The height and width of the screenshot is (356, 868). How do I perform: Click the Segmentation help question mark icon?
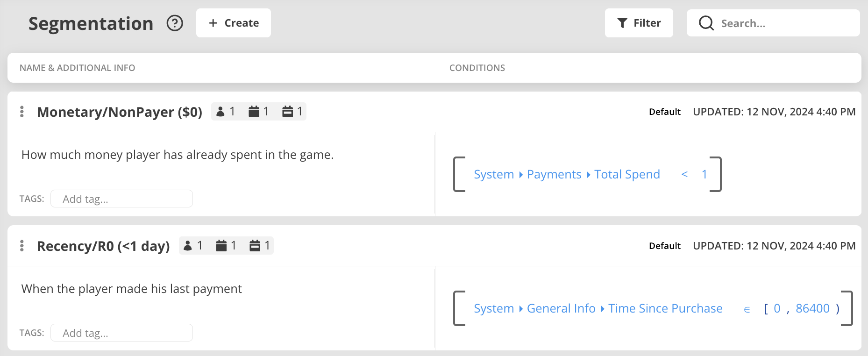pyautogui.click(x=175, y=23)
